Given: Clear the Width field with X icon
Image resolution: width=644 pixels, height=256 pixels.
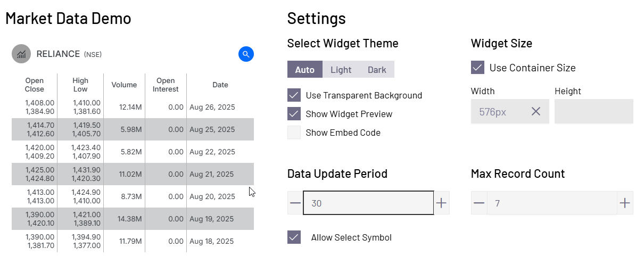Looking at the screenshot, I should coord(536,111).
